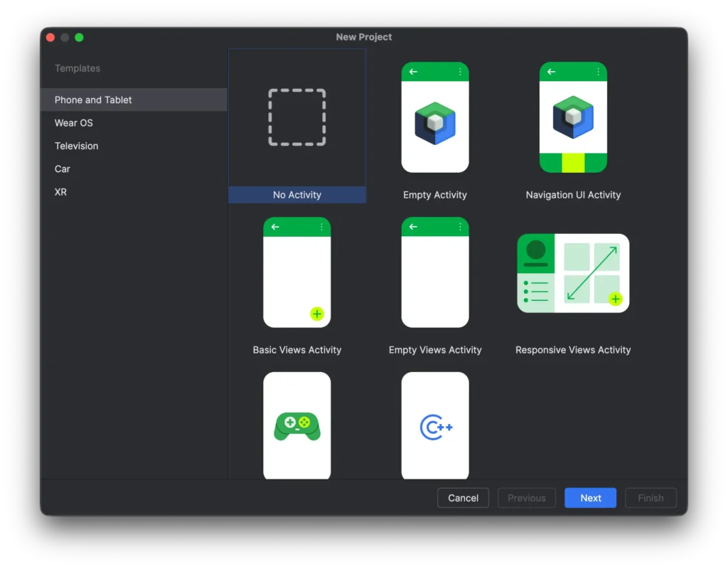Click the Previous navigation button
Screen dimensions: 728x569
[526, 498]
